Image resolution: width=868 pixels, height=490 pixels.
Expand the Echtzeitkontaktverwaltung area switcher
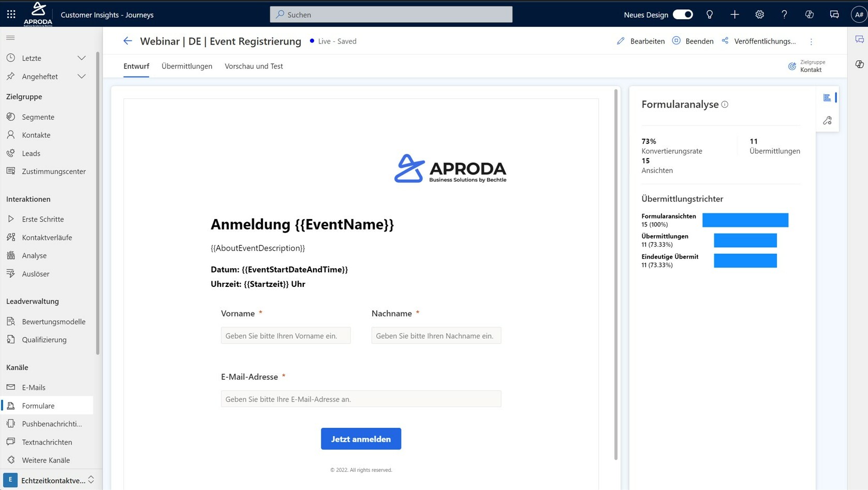(x=91, y=480)
